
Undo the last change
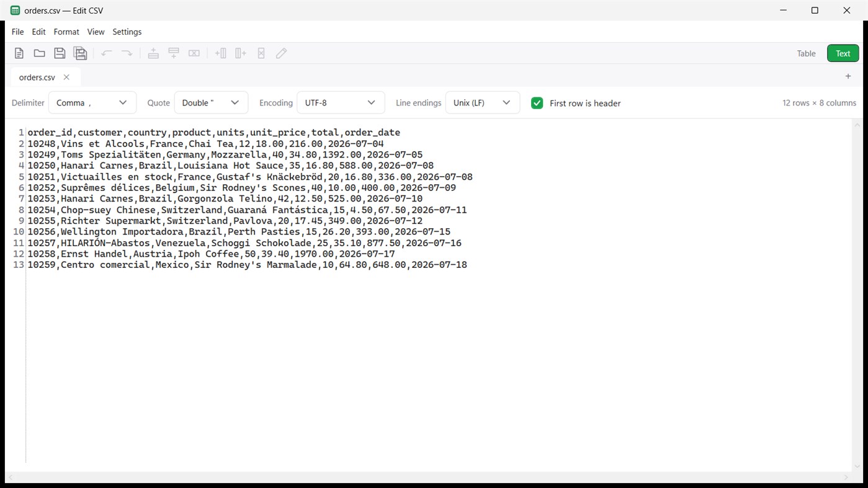point(107,53)
